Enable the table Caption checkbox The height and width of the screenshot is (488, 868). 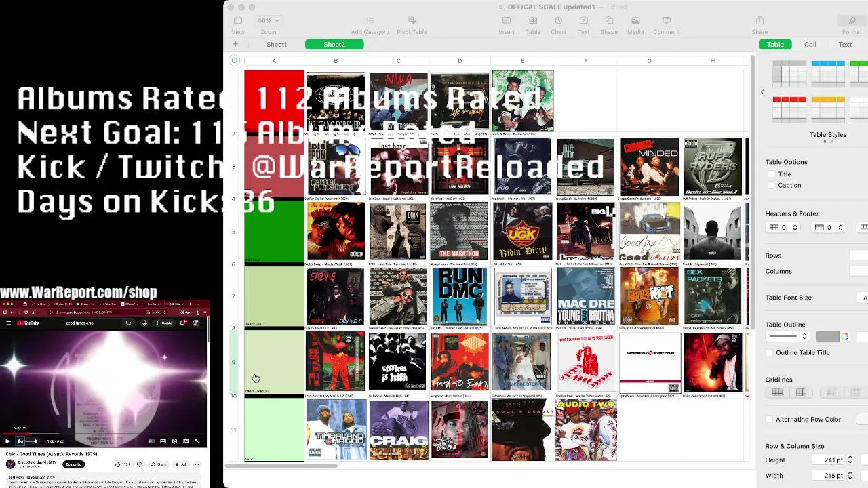[772, 185]
